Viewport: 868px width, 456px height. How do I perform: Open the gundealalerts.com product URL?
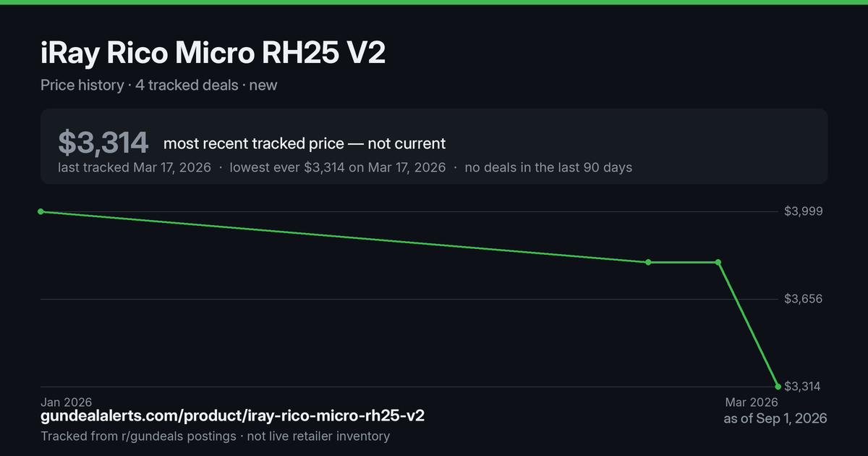[232, 416]
